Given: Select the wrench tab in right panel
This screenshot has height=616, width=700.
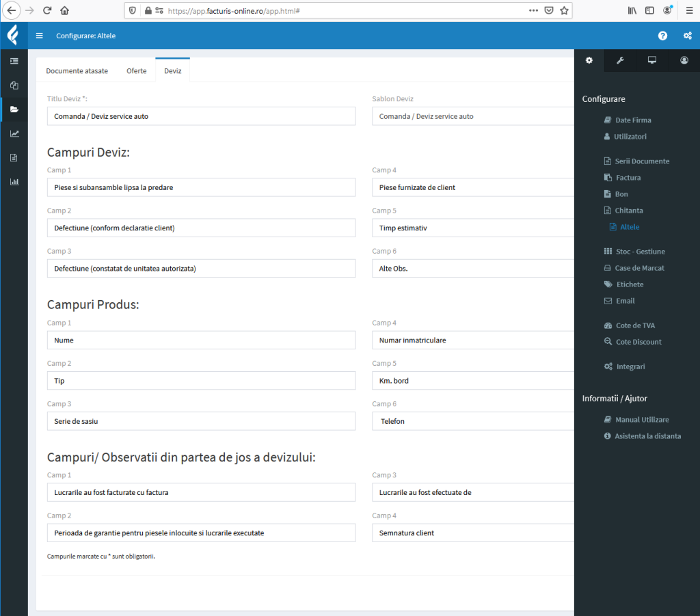Looking at the screenshot, I should point(620,60).
